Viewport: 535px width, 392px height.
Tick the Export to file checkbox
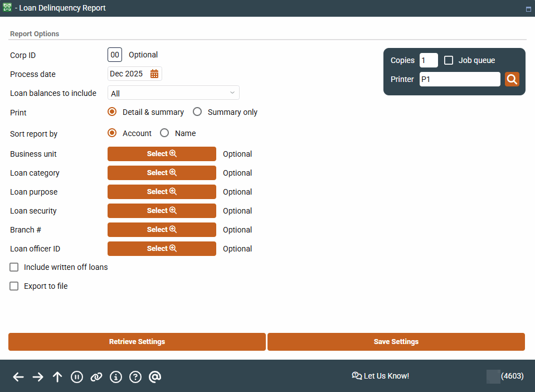[14, 286]
